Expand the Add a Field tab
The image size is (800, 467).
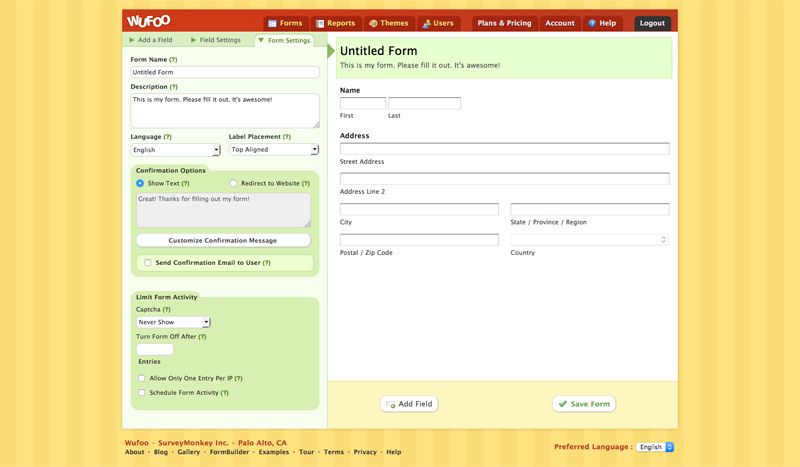[x=151, y=40]
